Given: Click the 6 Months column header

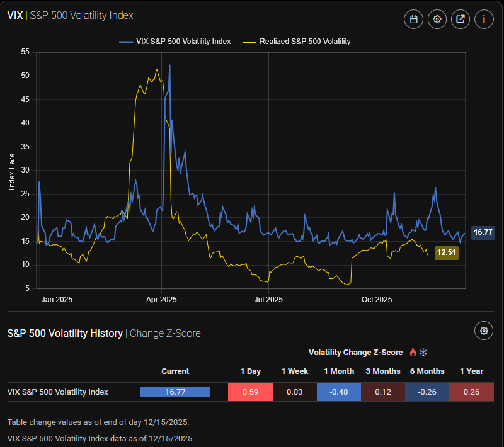Looking at the screenshot, I should (x=427, y=371).
